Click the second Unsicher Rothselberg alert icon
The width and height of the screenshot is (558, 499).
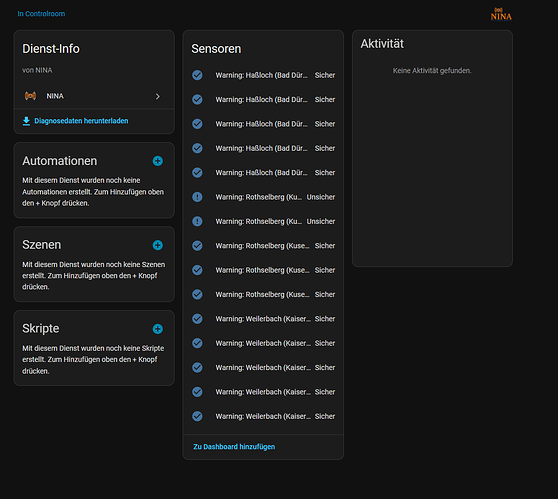click(x=197, y=221)
